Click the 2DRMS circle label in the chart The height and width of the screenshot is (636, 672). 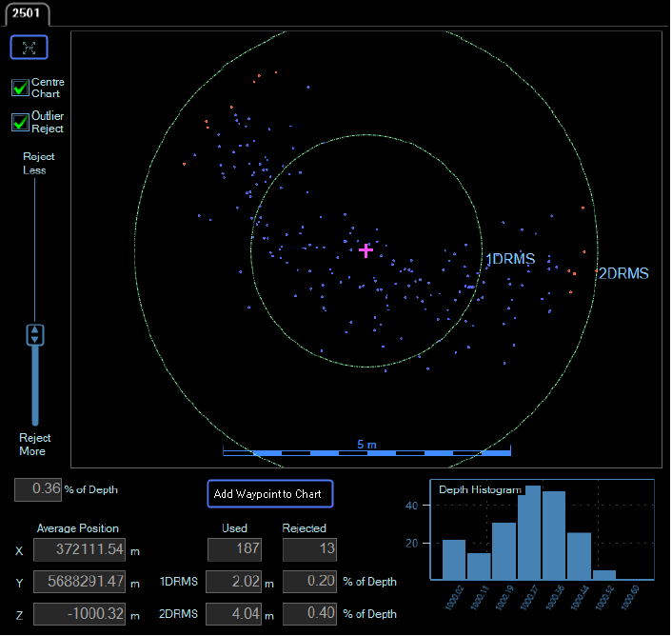623,273
